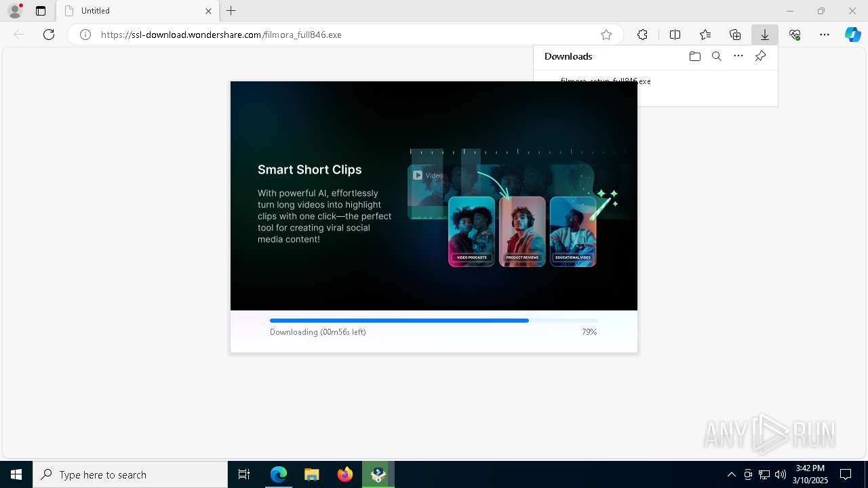Click the address bar URL field

tap(346, 35)
